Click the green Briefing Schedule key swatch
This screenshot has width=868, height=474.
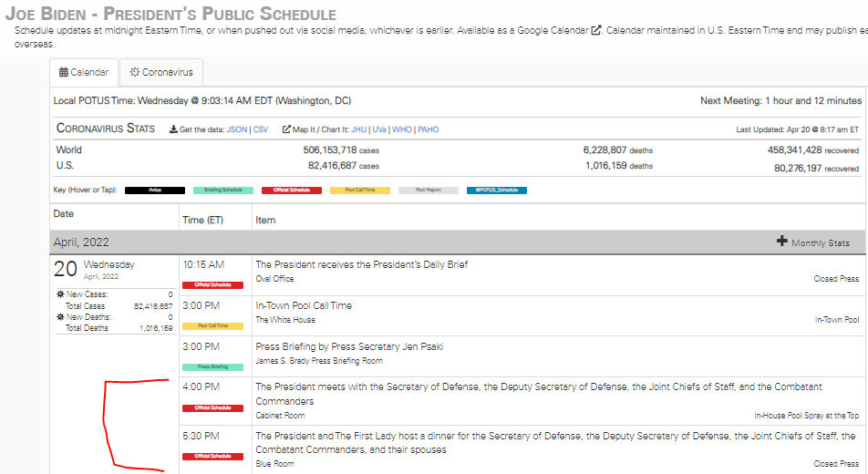tap(223, 191)
